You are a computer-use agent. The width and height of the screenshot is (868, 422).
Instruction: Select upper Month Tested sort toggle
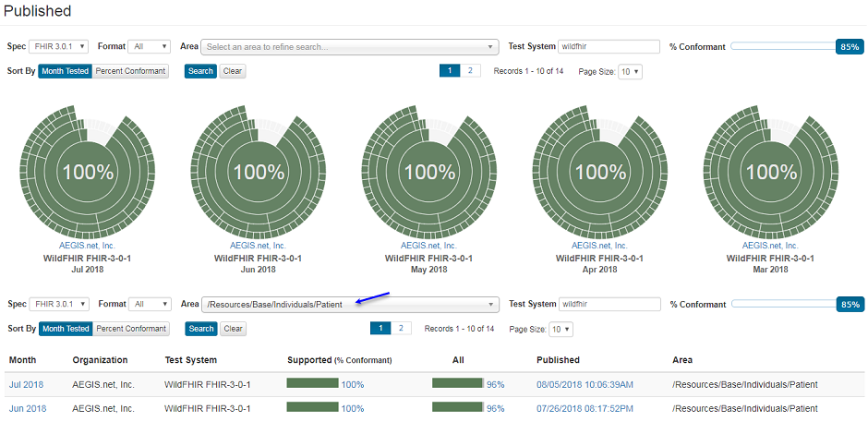[x=66, y=71]
